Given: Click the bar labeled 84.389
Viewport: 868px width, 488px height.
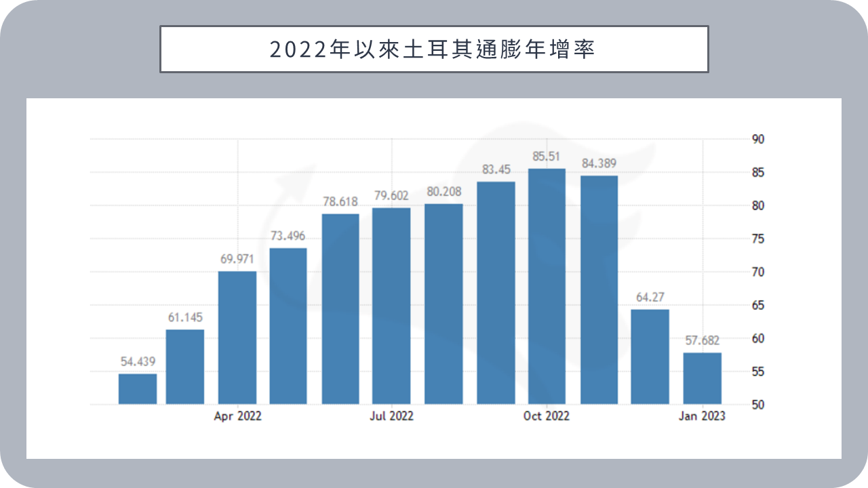Looking at the screenshot, I should pos(599,289).
